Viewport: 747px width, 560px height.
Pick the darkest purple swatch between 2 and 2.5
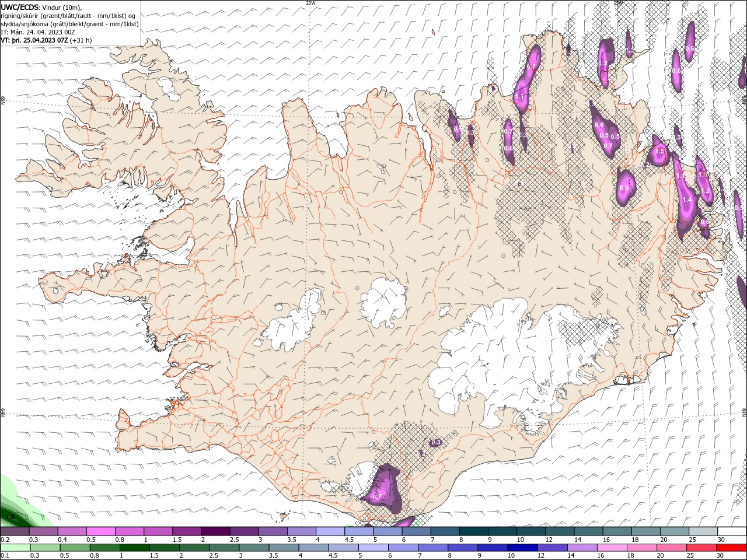[215, 531]
